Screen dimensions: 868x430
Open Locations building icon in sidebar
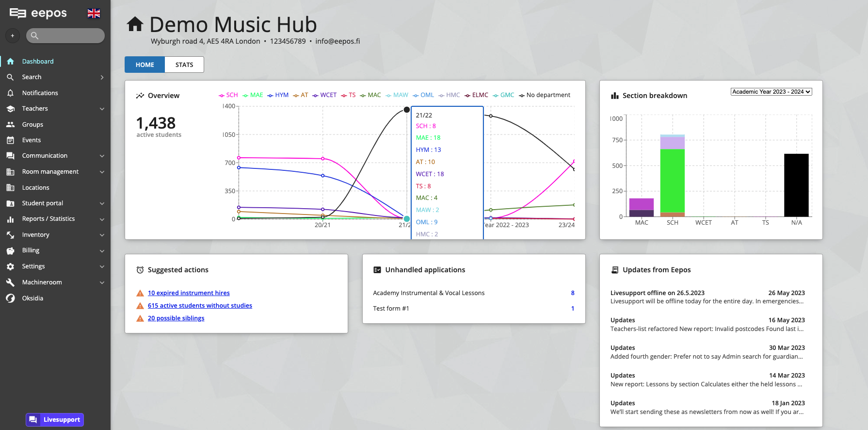pyautogui.click(x=10, y=188)
